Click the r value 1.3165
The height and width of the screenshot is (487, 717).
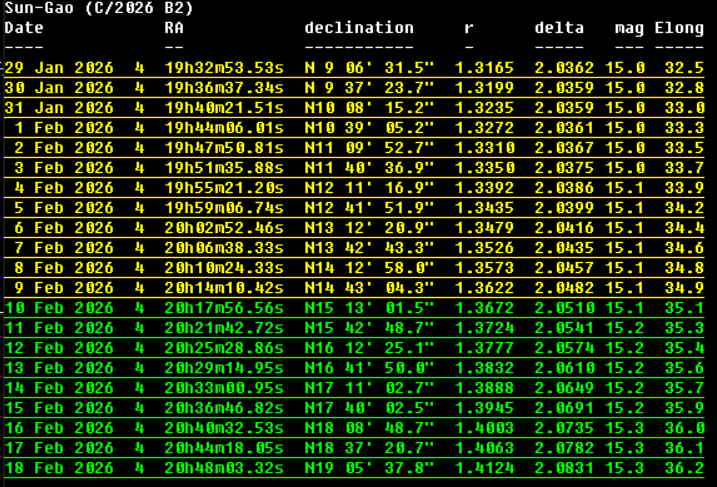point(484,68)
